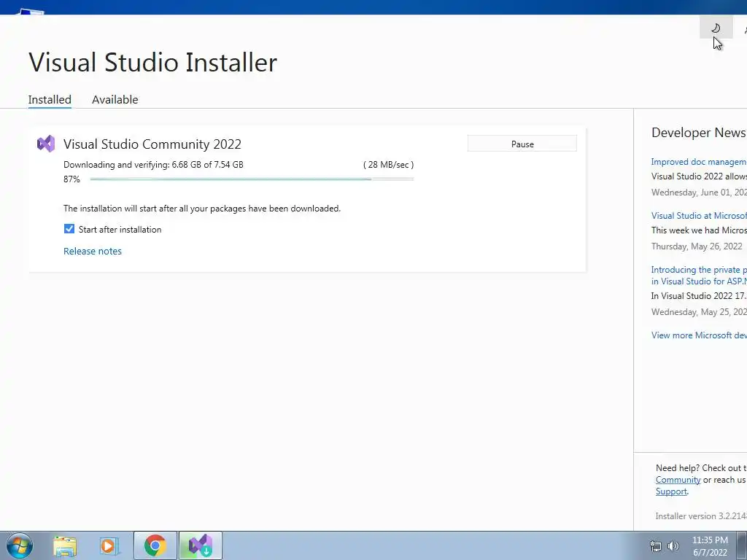Open File Explorer from the taskbar
The height and width of the screenshot is (560, 747).
(x=65, y=545)
